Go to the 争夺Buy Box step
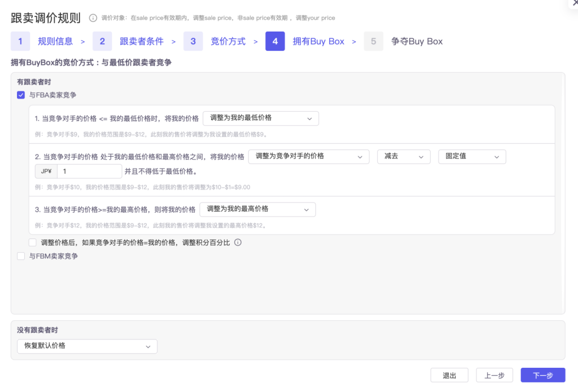The width and height of the screenshot is (578, 392). tap(417, 41)
